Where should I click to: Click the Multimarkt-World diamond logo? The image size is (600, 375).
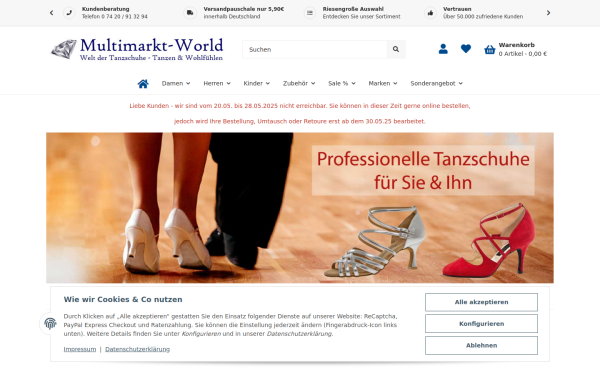pyautogui.click(x=137, y=49)
